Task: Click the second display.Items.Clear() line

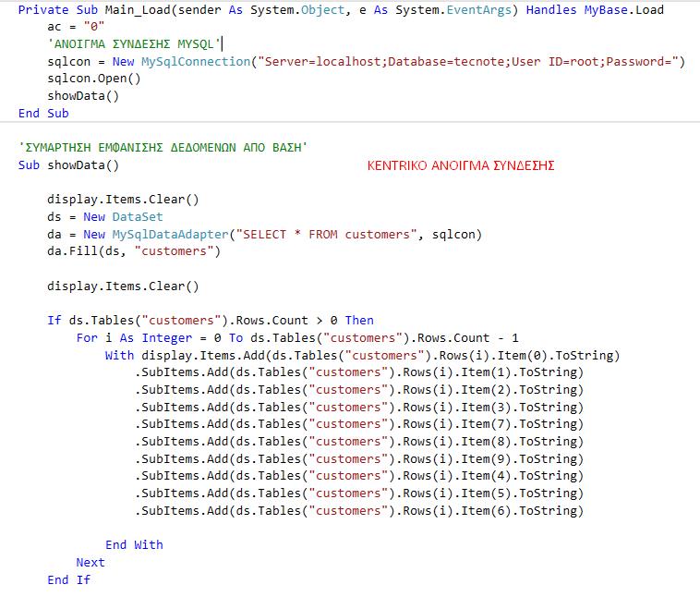Action: click(x=123, y=286)
